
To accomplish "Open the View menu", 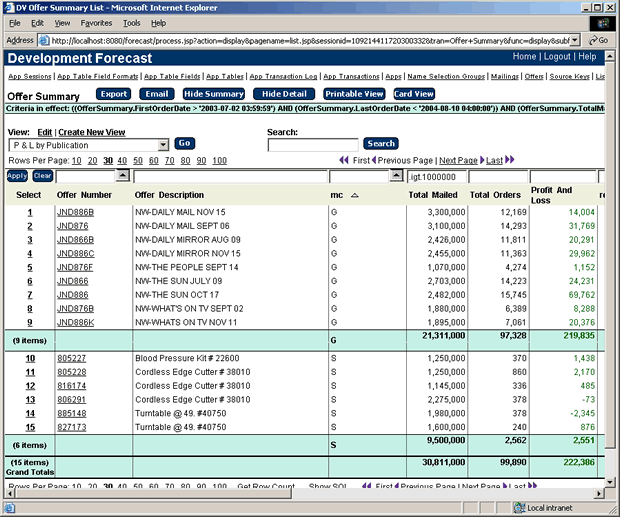I will (62, 23).
